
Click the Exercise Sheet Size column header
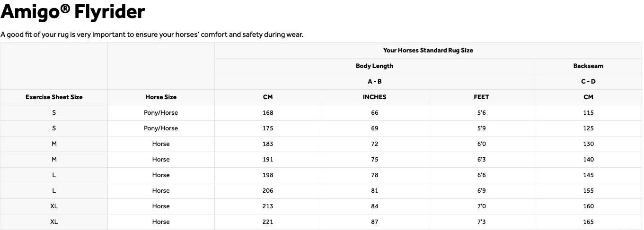pyautogui.click(x=54, y=97)
